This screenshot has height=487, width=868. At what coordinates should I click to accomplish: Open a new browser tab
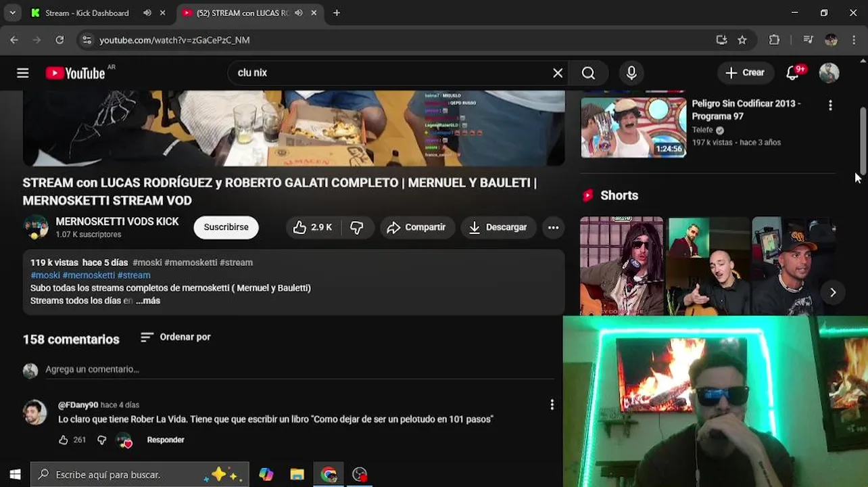point(337,13)
